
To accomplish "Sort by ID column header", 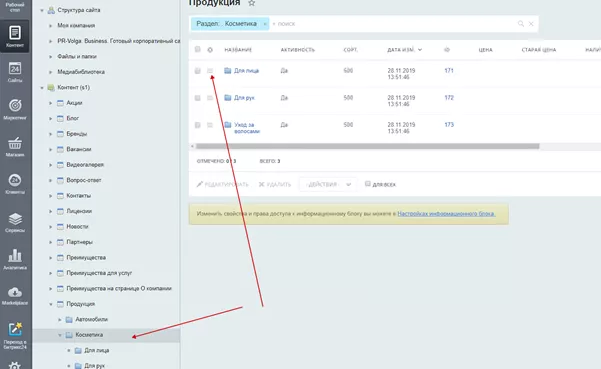I will click(x=447, y=50).
